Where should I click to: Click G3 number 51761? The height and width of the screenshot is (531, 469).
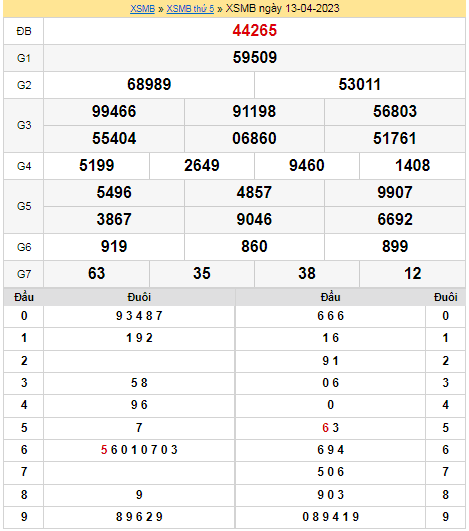(x=395, y=139)
